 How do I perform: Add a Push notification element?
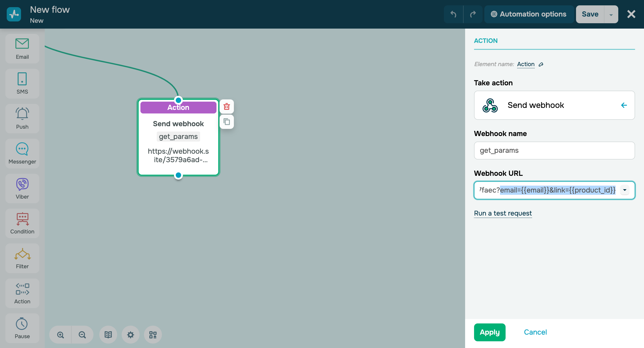click(x=22, y=118)
